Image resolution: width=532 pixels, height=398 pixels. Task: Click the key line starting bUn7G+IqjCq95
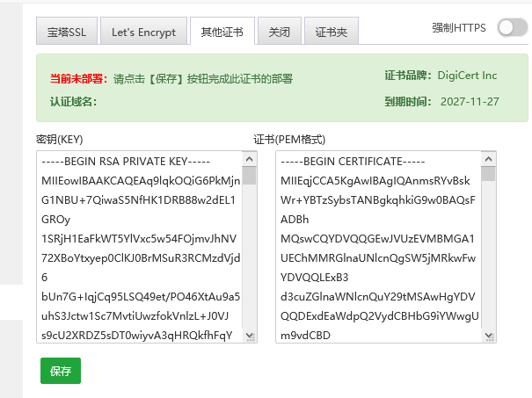[141, 297]
